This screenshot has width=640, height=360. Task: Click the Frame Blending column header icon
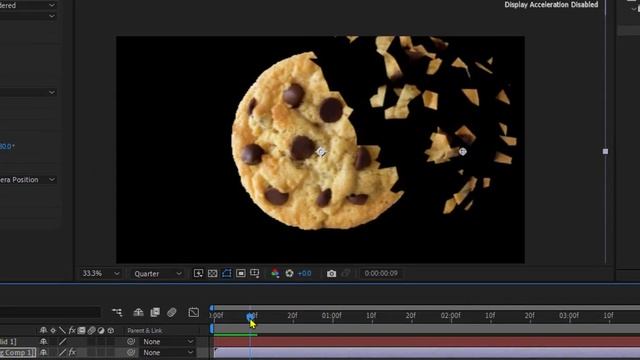[x=82, y=331]
